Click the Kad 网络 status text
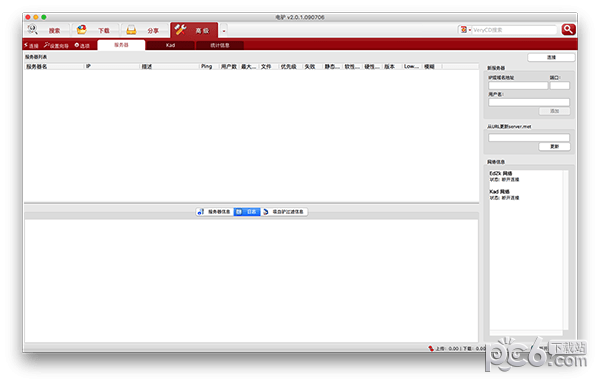 point(499,192)
